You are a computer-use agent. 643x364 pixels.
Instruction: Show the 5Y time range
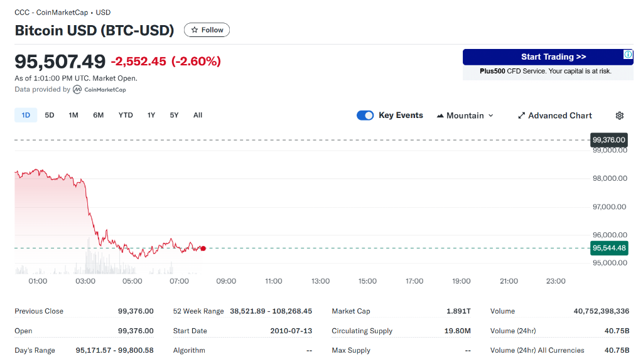(174, 115)
